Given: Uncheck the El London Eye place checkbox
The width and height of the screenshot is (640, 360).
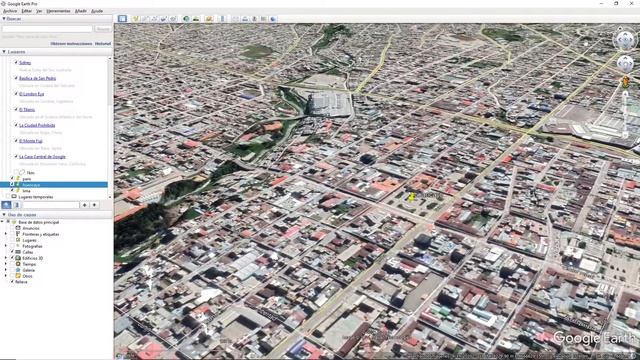Looking at the screenshot, I should pos(16,93).
